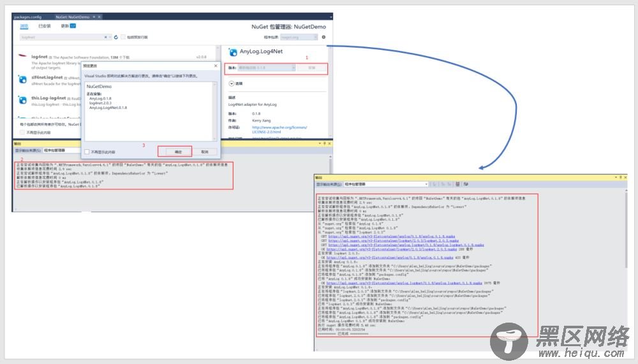Enable include prerelease checkbox
The height and width of the screenshot is (364, 638).
pos(123,37)
